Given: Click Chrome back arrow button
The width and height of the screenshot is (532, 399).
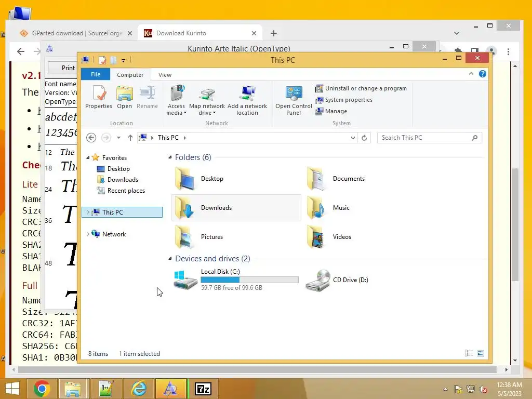Looking at the screenshot, I should point(21,51).
